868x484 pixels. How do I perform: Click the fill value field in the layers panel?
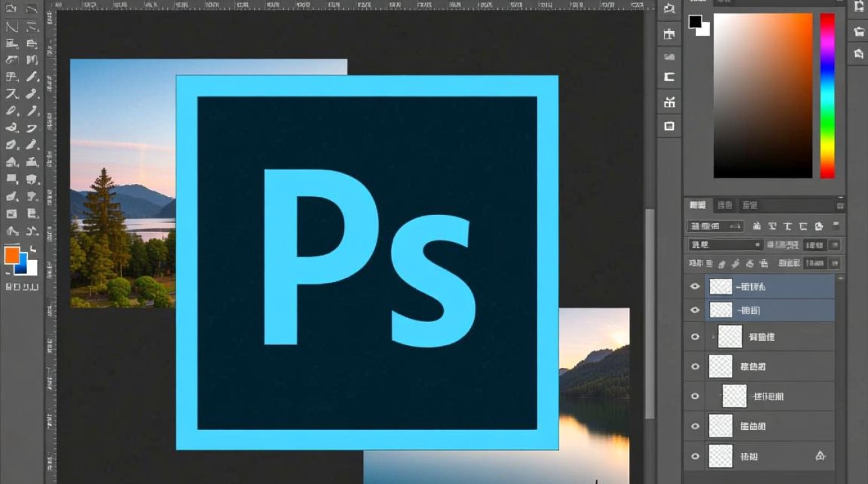click(x=815, y=263)
